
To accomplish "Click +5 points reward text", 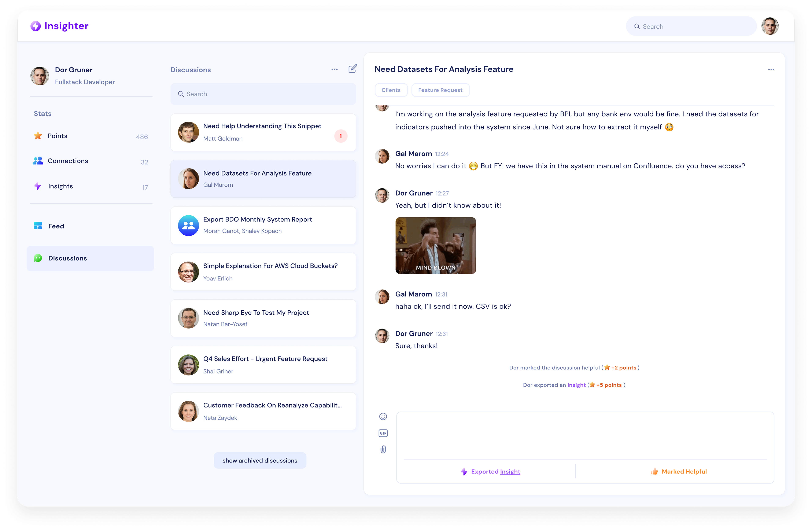I will point(609,385).
